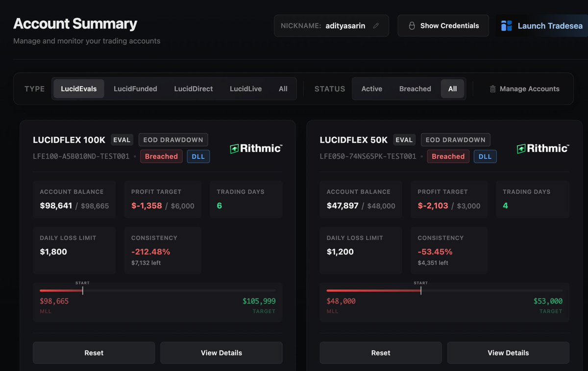Open Show Credentials
The height and width of the screenshot is (371, 588).
[x=443, y=25]
